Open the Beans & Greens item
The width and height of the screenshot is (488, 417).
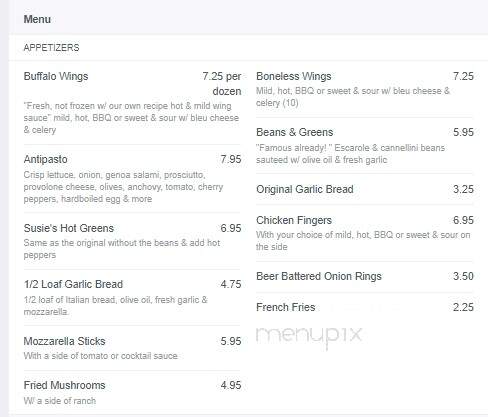coord(295,132)
